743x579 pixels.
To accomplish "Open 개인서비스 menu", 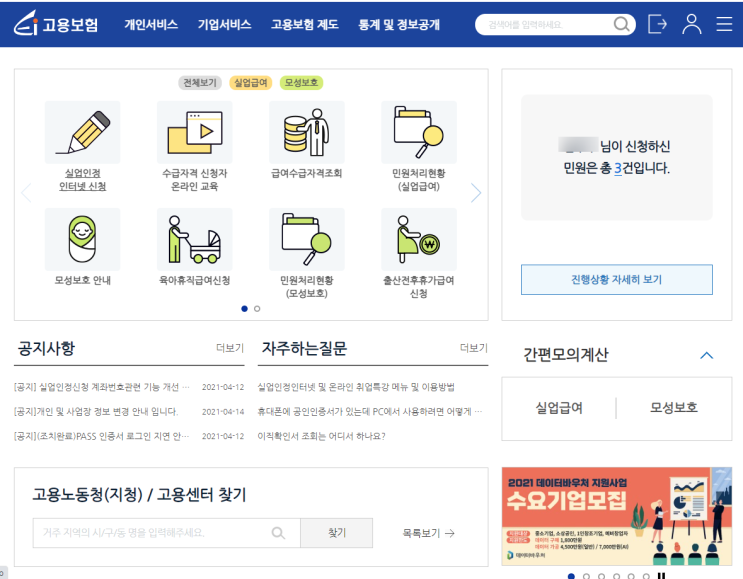I will pos(151,24).
